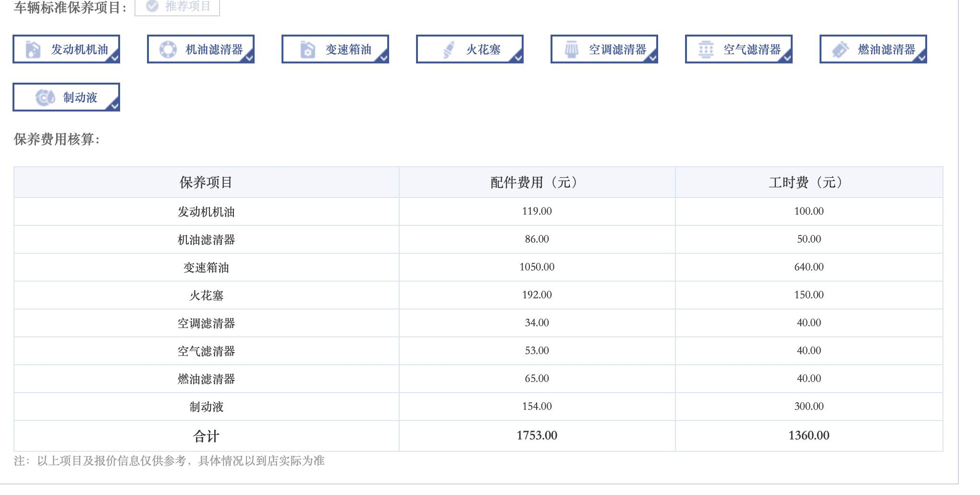Click the AC filter icon on 空调滤清器

[x=571, y=49]
